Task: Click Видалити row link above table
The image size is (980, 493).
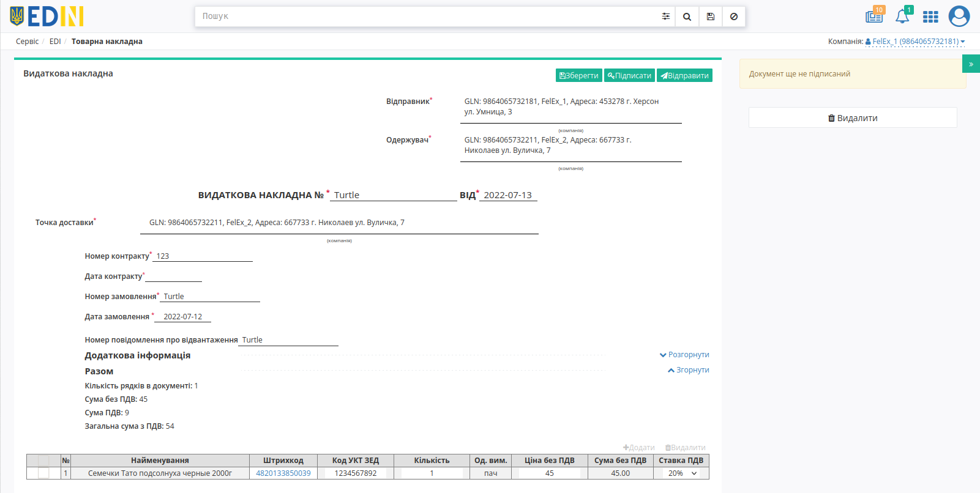Action: click(685, 448)
